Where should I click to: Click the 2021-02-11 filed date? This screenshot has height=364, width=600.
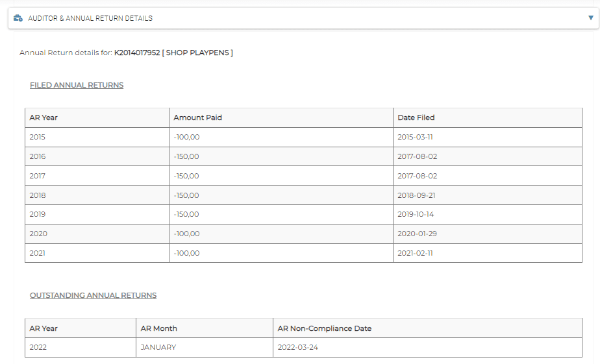point(415,253)
